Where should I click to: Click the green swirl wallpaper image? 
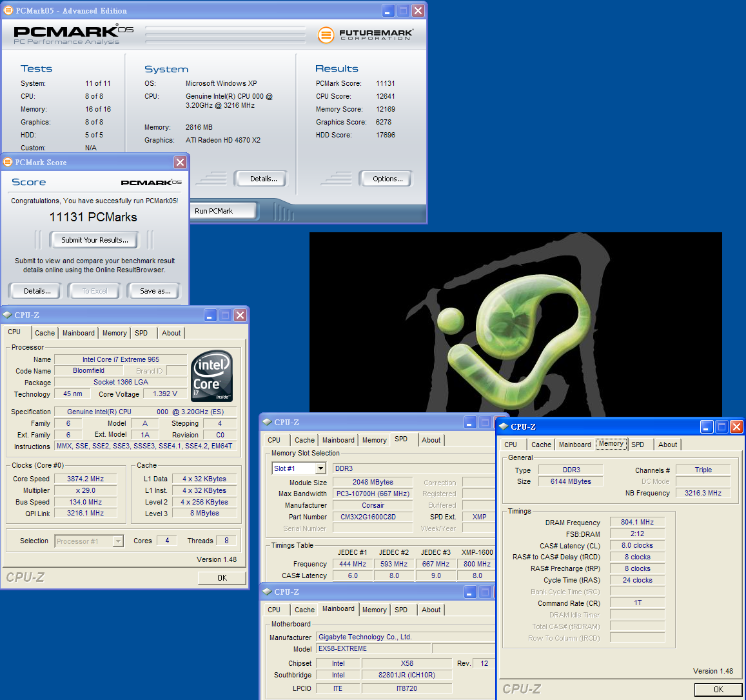coord(515,323)
